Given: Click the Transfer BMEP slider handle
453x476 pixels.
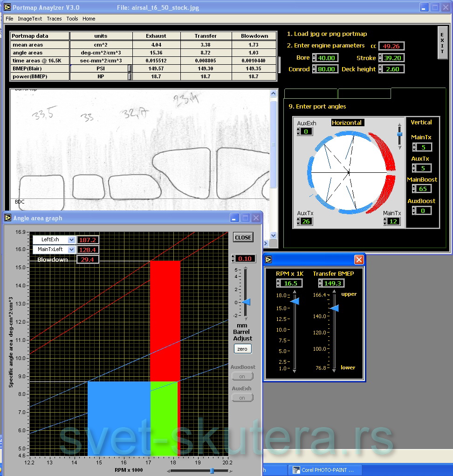Looking at the screenshot, I should tap(334, 308).
